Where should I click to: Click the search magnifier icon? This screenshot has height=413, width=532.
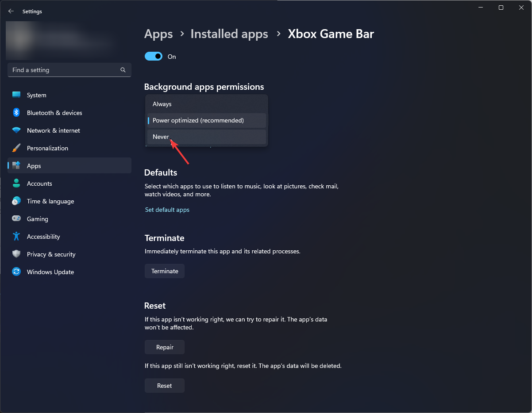click(123, 70)
